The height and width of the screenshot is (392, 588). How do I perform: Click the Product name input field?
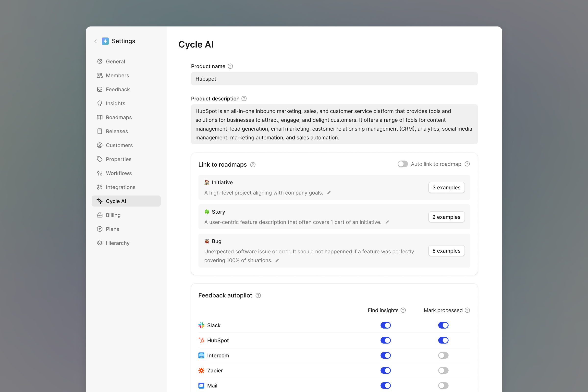tap(334, 79)
